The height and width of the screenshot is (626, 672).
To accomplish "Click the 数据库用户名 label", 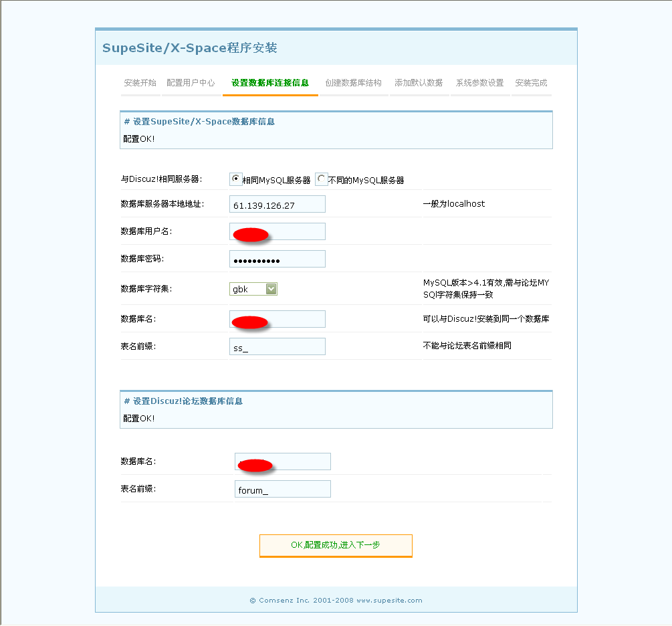I will pyautogui.click(x=146, y=231).
